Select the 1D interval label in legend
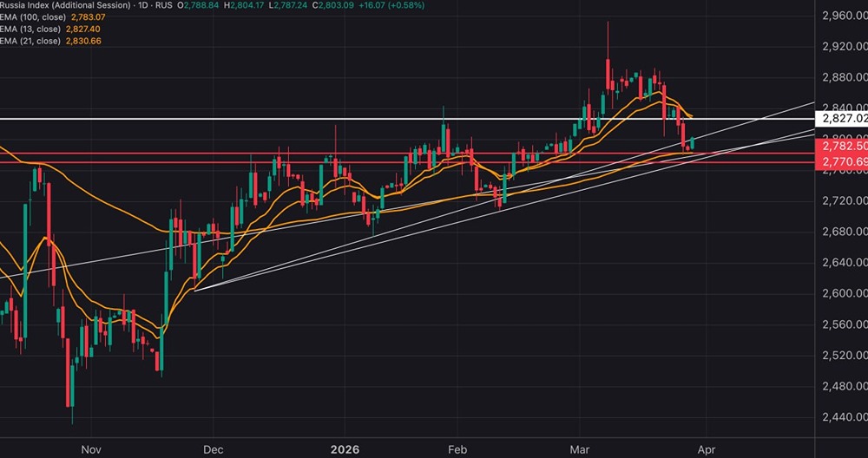The image size is (868, 458). tap(145, 5)
